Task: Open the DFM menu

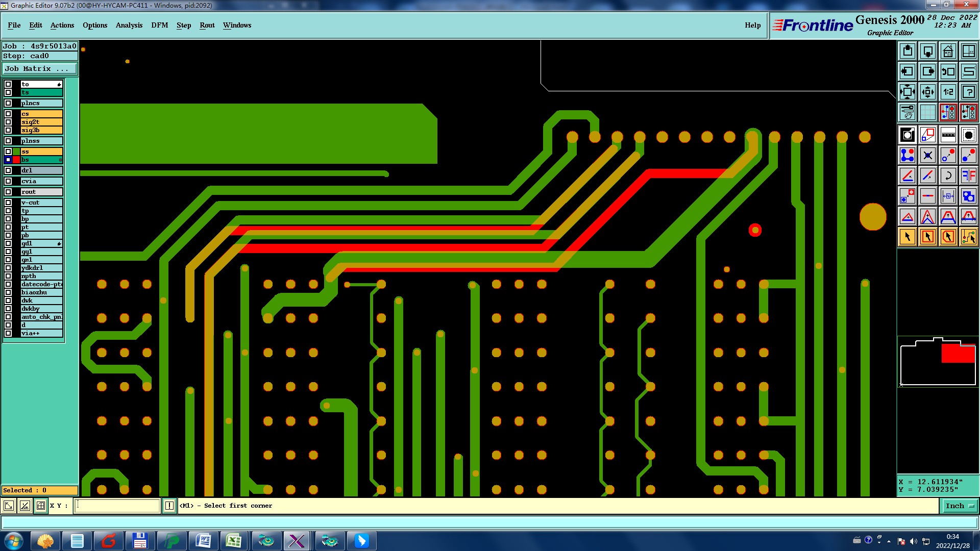Action: pos(159,25)
